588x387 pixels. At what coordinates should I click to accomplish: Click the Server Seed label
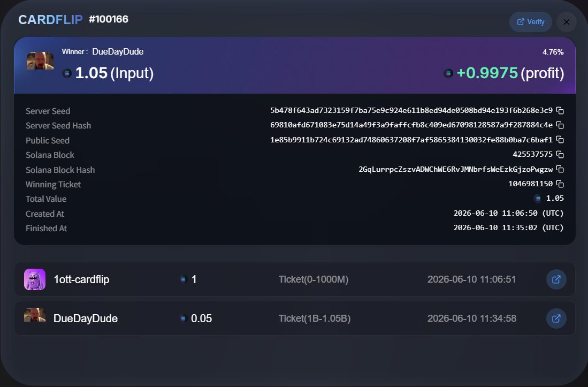click(x=48, y=111)
